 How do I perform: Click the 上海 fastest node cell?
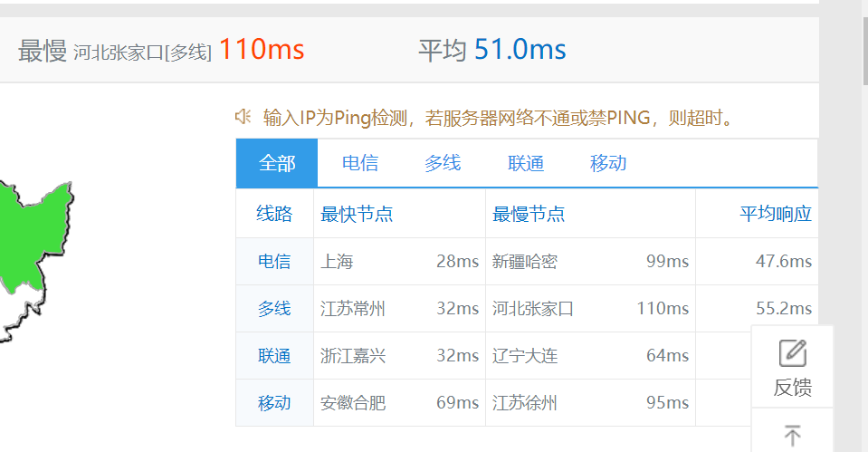click(x=337, y=262)
